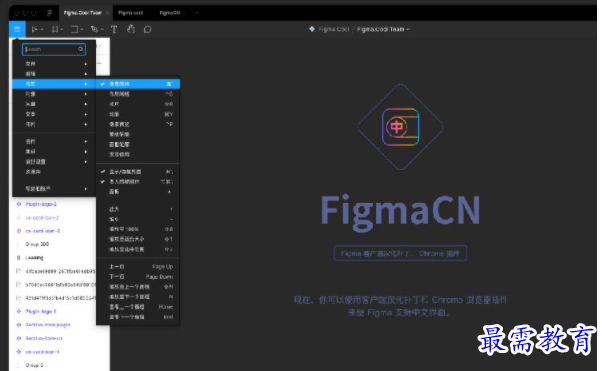Toggle 轮廓 outline view with ⌘Y shortcut

coord(138,114)
